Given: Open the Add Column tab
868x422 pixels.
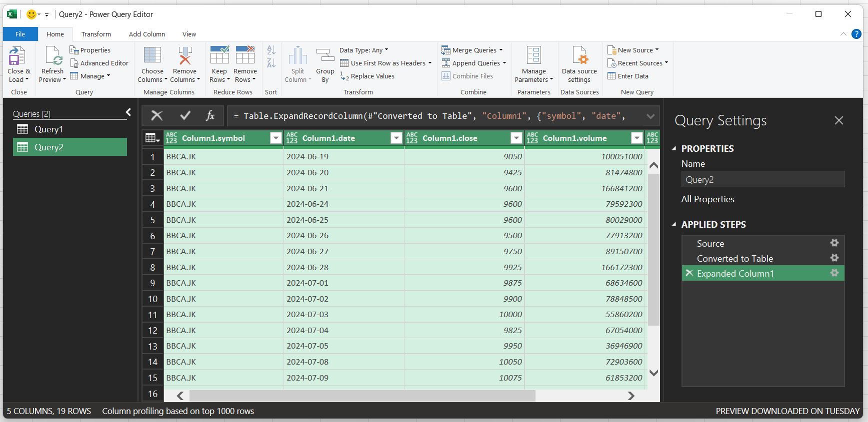Looking at the screenshot, I should [146, 34].
